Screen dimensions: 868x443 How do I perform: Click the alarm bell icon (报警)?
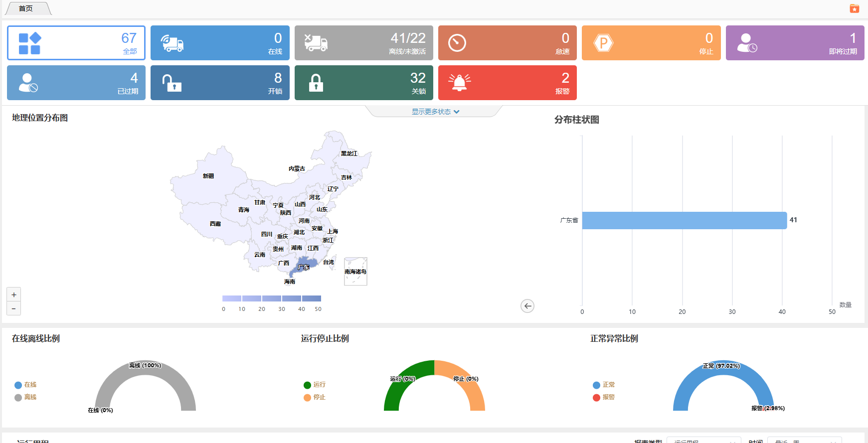[459, 83]
